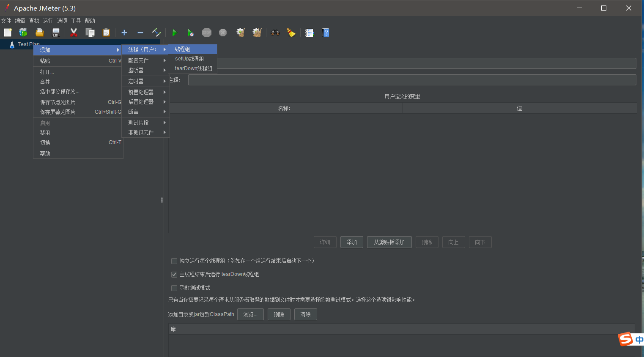Expand 定时器 submenu
This screenshot has width=644, height=357.
point(145,81)
